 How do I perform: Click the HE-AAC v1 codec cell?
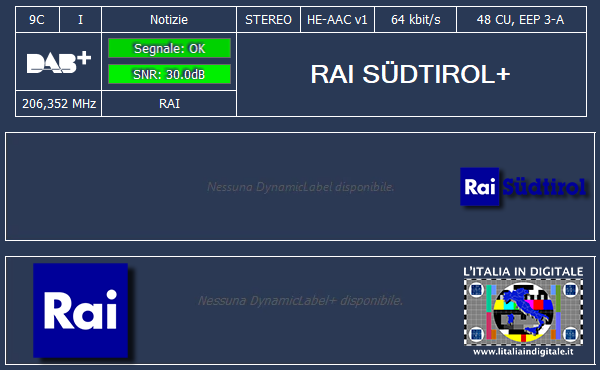[337, 20]
